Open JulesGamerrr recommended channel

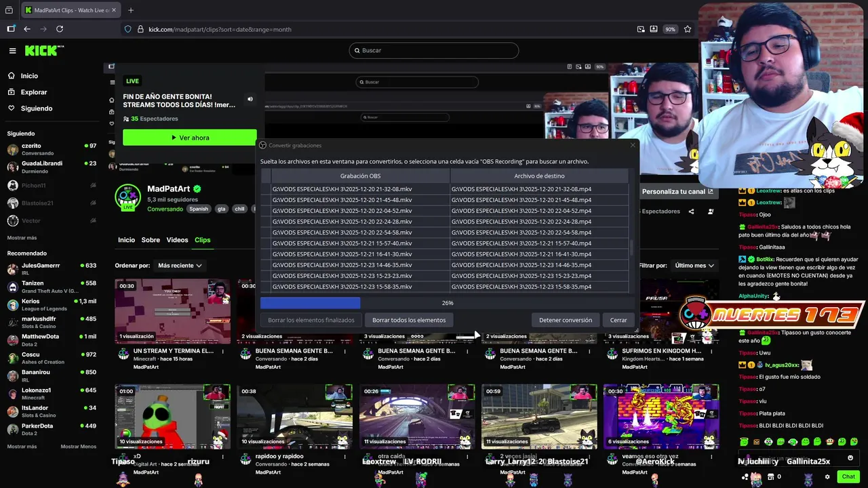point(52,268)
